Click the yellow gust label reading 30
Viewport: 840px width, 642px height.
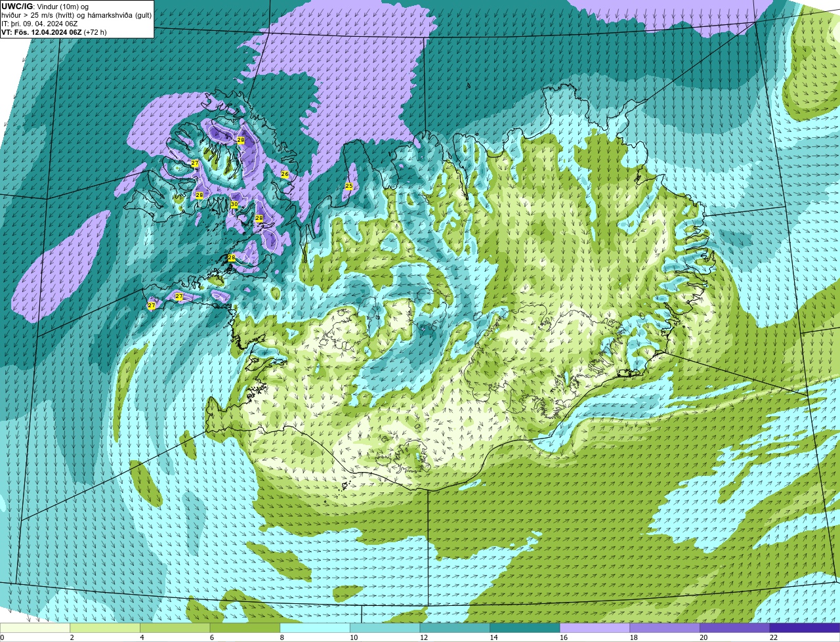click(234, 205)
